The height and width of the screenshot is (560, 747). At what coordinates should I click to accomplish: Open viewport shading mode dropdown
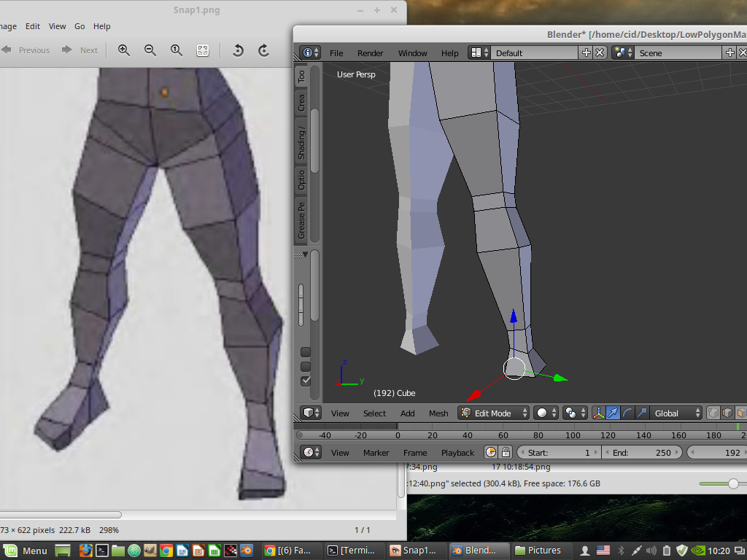[546, 413]
